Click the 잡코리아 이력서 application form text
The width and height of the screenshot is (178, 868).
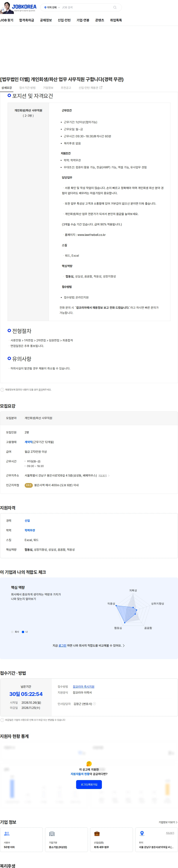tap(82, 693)
